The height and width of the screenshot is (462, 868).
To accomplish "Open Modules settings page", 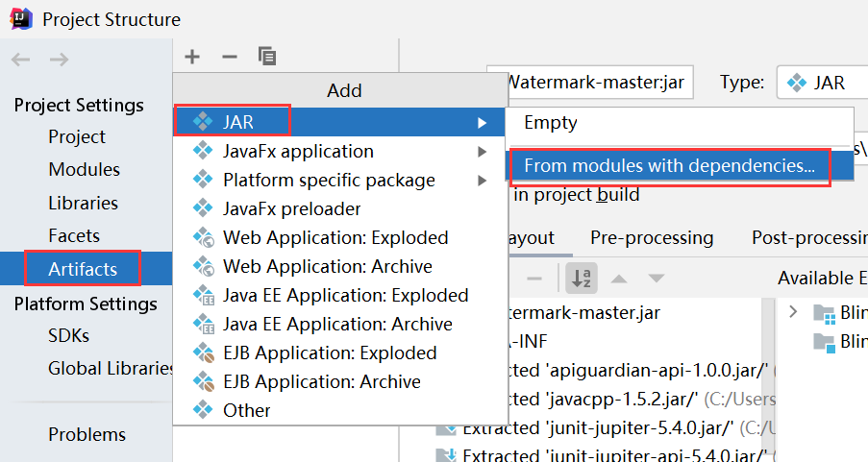I will point(85,169).
